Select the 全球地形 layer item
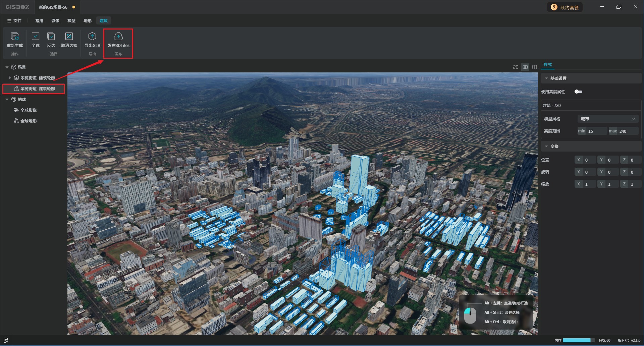The image size is (644, 346). pyautogui.click(x=29, y=121)
